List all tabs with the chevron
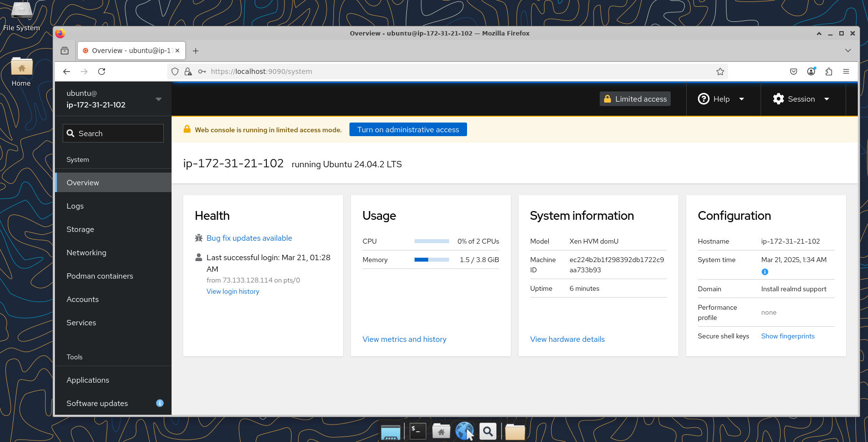Screen dimensions: 868x442 pyautogui.click(x=848, y=51)
